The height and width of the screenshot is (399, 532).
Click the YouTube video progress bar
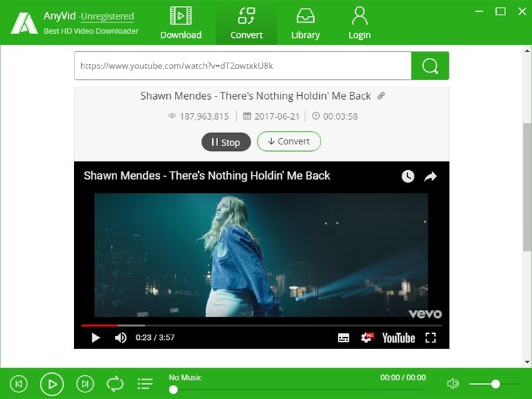pos(261,325)
